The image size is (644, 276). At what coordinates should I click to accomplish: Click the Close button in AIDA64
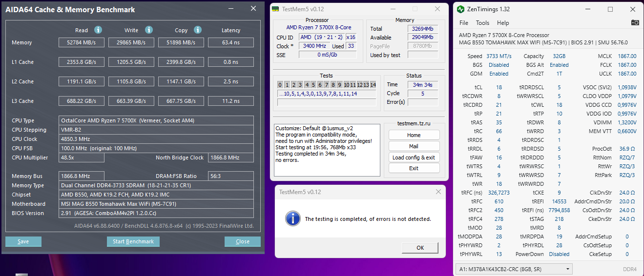(x=243, y=241)
